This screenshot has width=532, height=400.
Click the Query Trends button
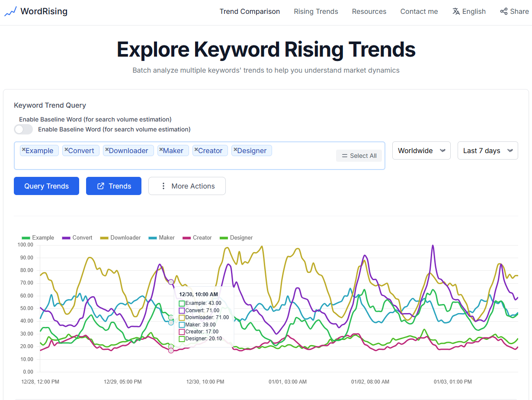click(x=46, y=186)
